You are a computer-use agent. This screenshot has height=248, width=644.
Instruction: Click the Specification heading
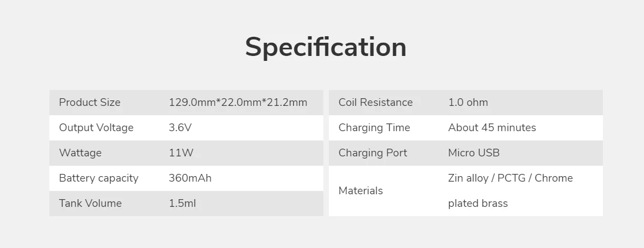pyautogui.click(x=326, y=47)
